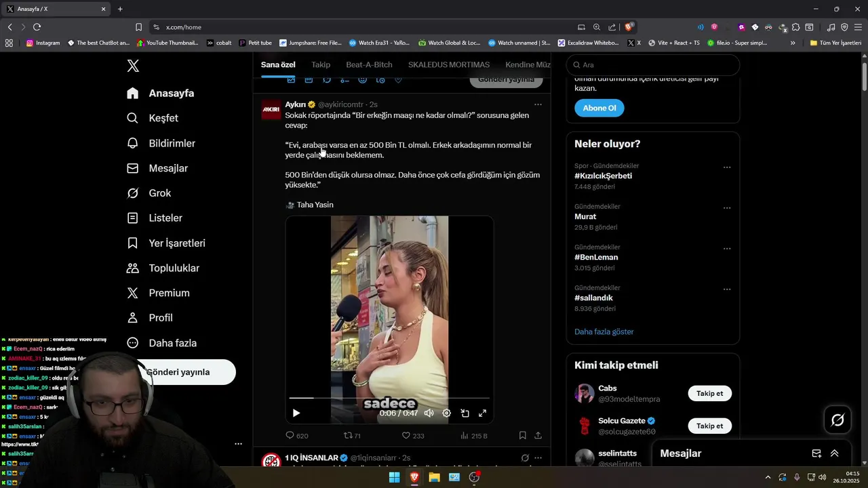Expand hidden bookmarks chevron
The width and height of the screenshot is (868, 488).
pos(793,43)
